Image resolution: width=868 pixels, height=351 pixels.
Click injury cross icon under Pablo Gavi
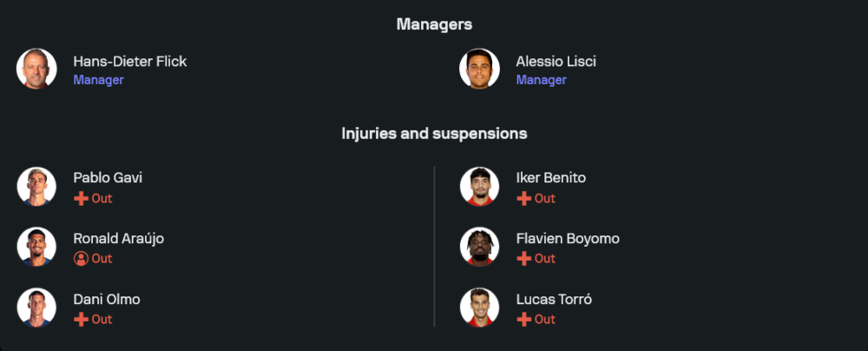pyautogui.click(x=81, y=198)
